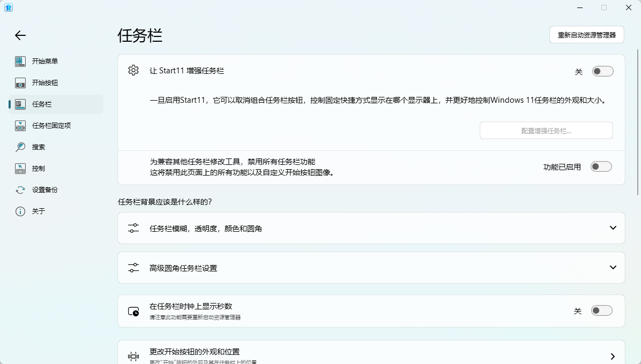Minimize the Start11 window
641x364 pixels.
pyautogui.click(x=580, y=7)
